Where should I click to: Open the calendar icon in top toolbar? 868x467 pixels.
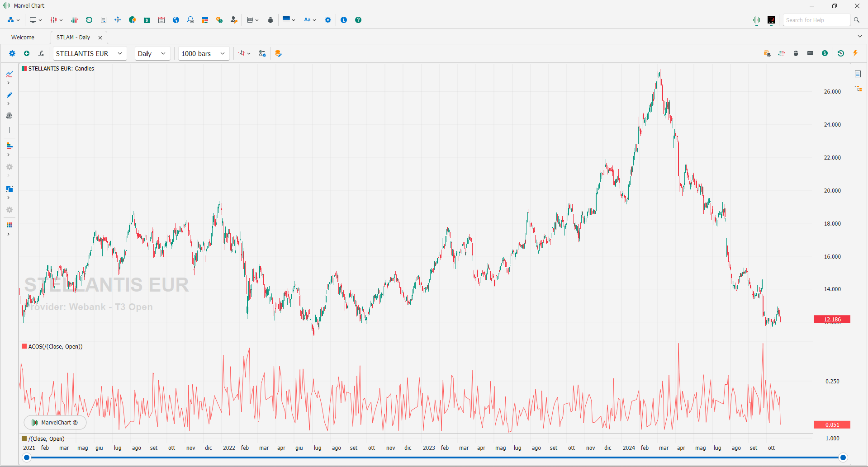[x=161, y=20]
